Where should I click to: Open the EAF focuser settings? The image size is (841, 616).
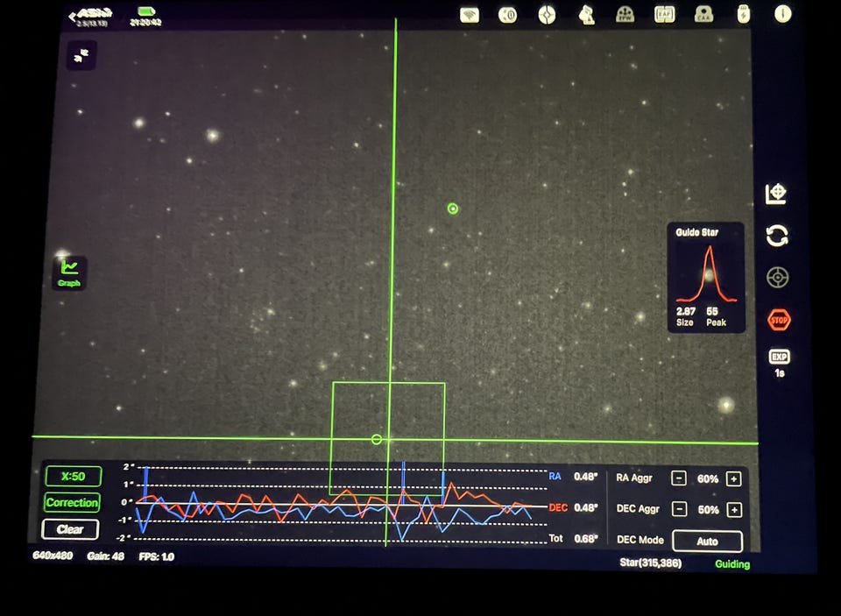click(x=665, y=14)
